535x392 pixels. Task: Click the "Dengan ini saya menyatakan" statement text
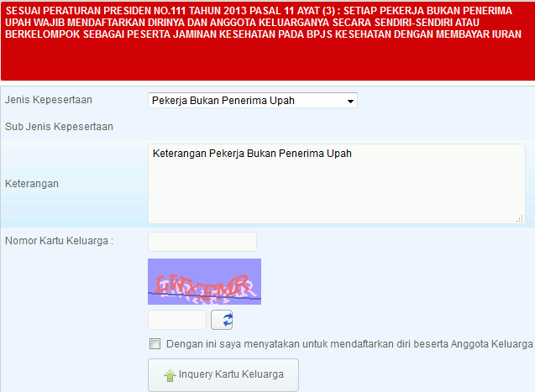tap(349, 344)
